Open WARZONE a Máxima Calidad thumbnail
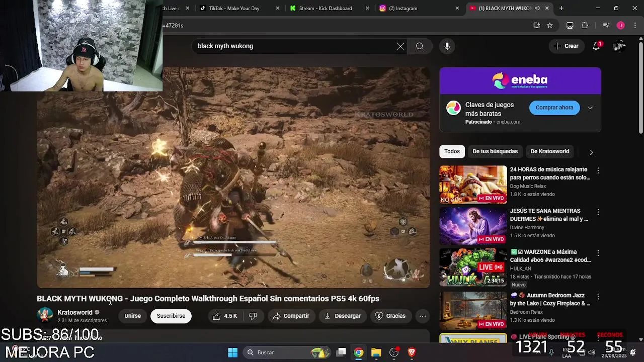Image resolution: width=644 pixels, height=362 pixels. pyautogui.click(x=473, y=267)
